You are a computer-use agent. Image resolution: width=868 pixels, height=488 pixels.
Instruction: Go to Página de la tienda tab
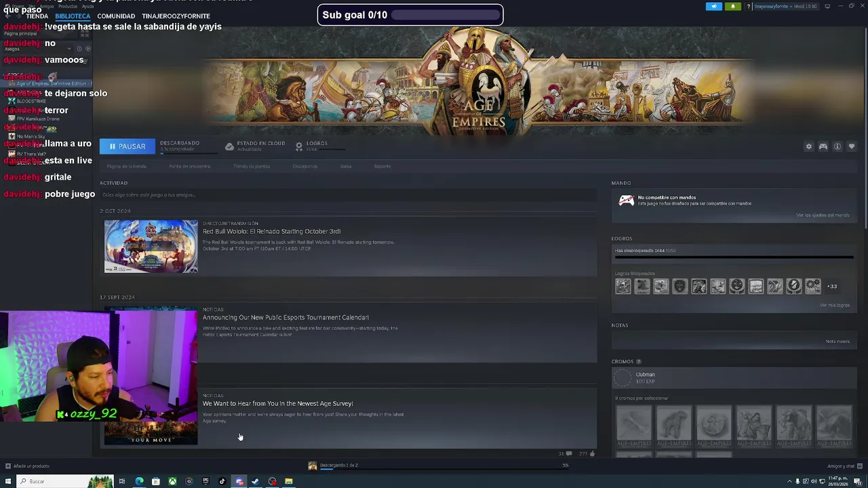point(126,166)
